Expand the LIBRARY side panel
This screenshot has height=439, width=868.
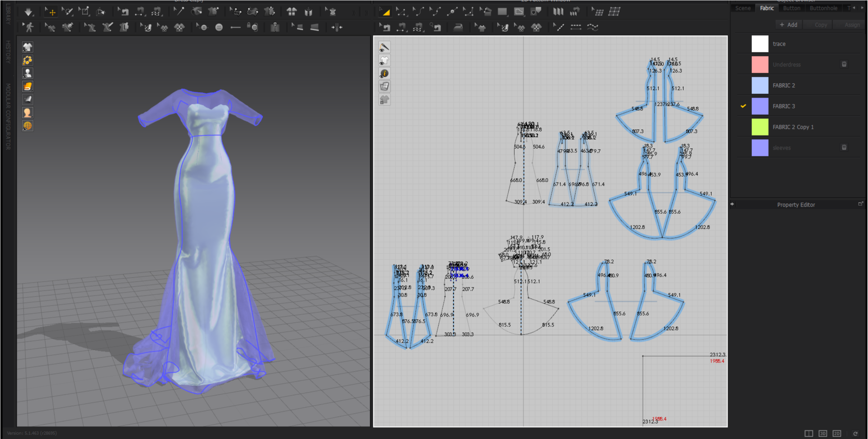click(8, 14)
